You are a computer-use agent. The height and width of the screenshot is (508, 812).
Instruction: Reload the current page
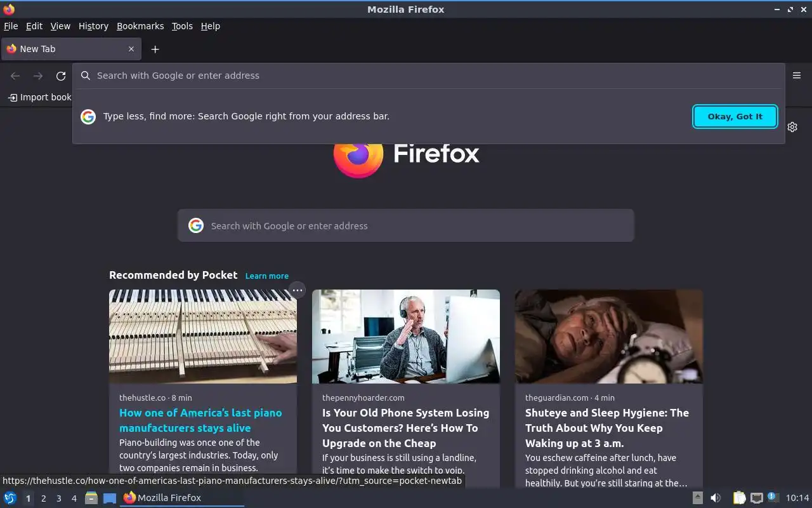click(61, 76)
